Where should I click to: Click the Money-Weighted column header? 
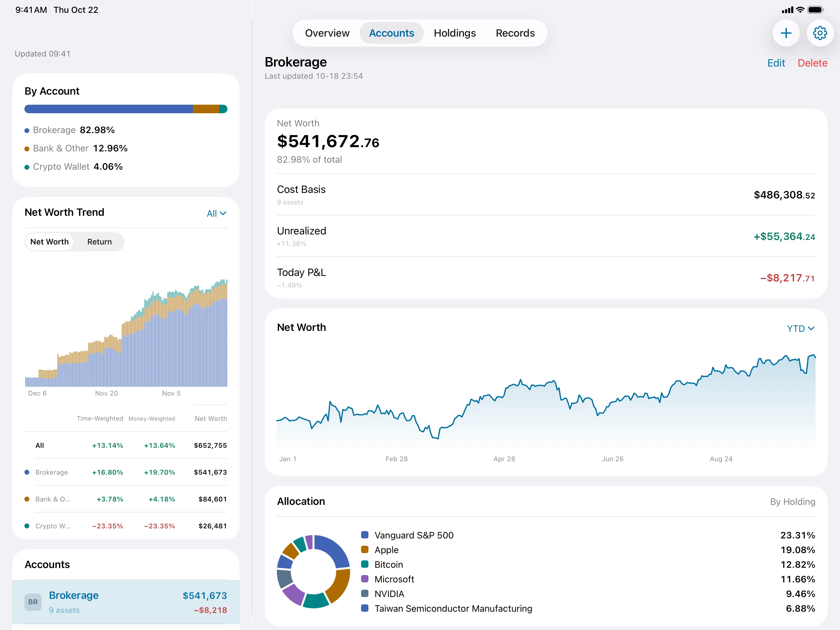click(x=151, y=418)
